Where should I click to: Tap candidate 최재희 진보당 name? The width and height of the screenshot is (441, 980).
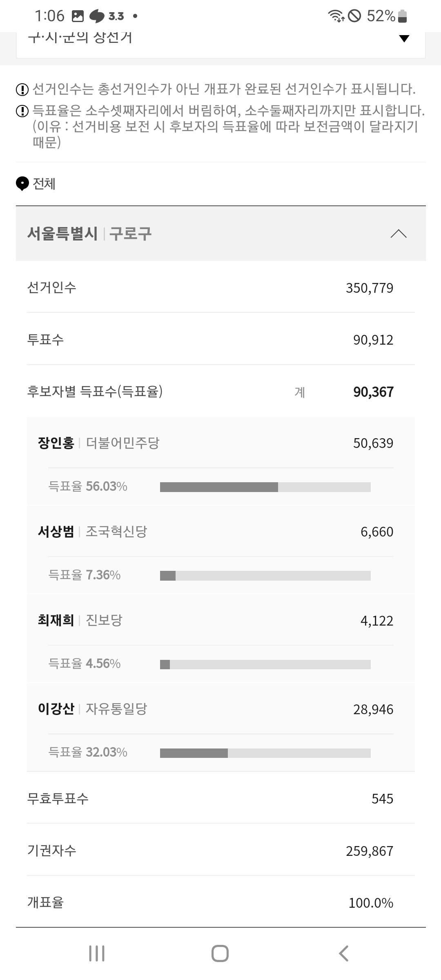tap(56, 621)
